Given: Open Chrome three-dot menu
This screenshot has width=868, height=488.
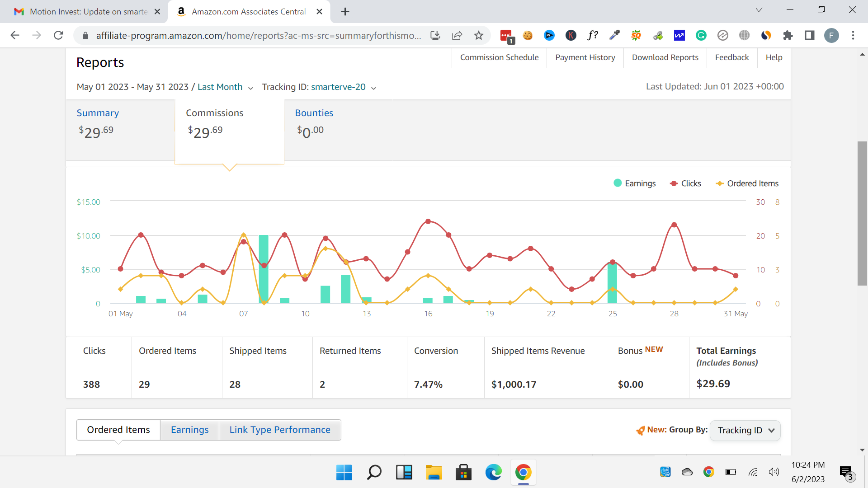Looking at the screenshot, I should click(853, 35).
